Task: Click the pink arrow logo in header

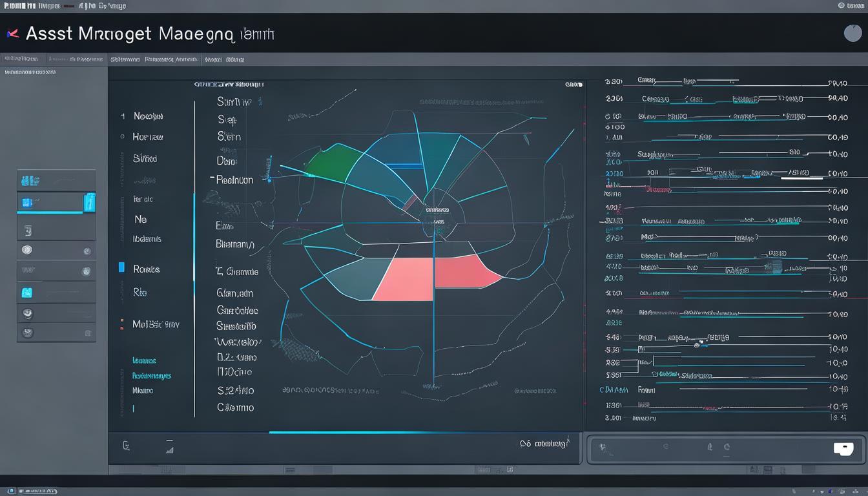Action: (12, 32)
